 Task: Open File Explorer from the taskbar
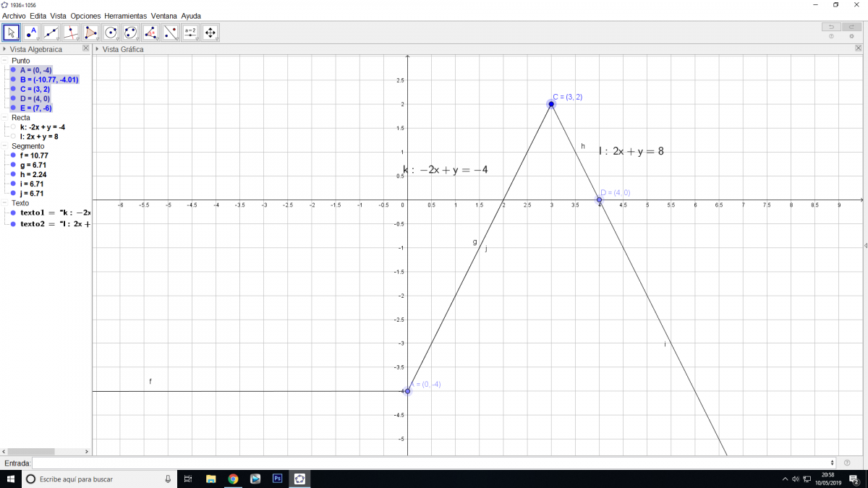coord(210,479)
